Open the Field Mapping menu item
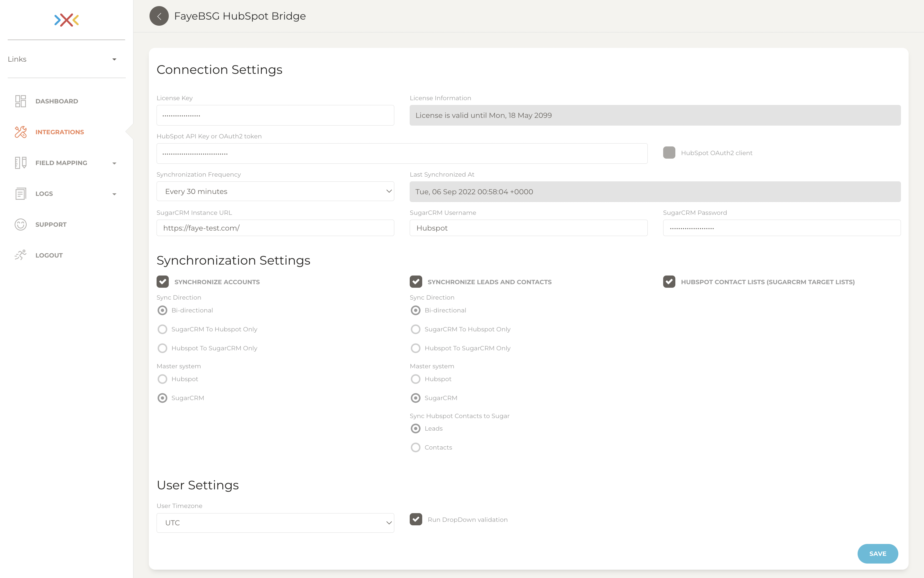 [x=61, y=163]
